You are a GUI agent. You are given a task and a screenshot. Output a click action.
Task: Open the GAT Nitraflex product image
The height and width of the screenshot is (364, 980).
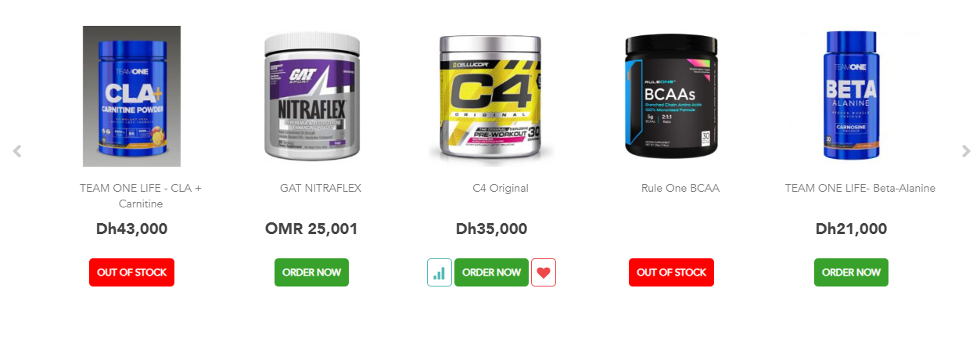(x=311, y=96)
